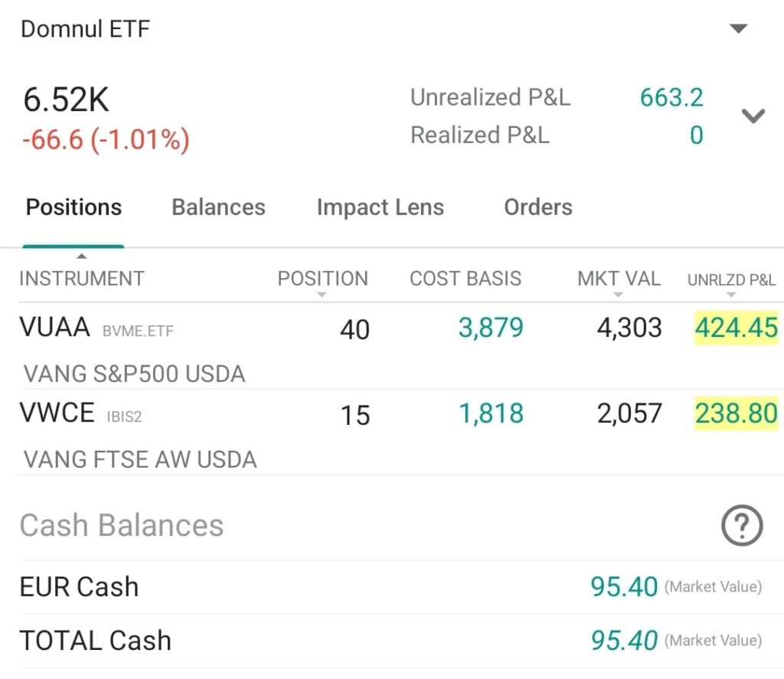This screenshot has height=679, width=784.
Task: Open the Cash Balances help icon
Action: pos(742,526)
